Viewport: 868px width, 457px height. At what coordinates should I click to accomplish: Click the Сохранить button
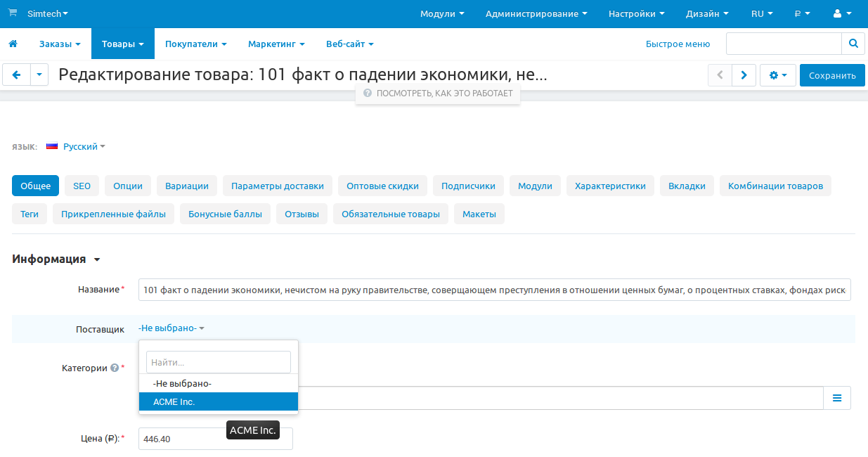[x=831, y=75]
